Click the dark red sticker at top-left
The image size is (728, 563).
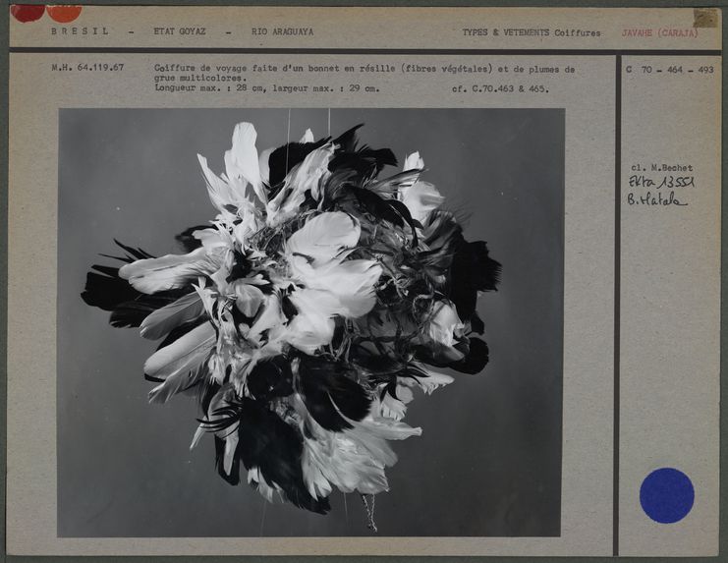tap(28, 13)
